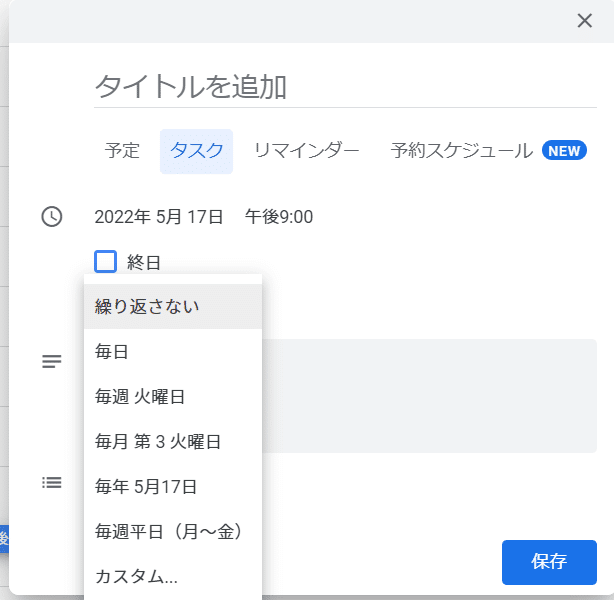Open the time 午後9:00 picker
The width and height of the screenshot is (614, 600).
(x=279, y=217)
